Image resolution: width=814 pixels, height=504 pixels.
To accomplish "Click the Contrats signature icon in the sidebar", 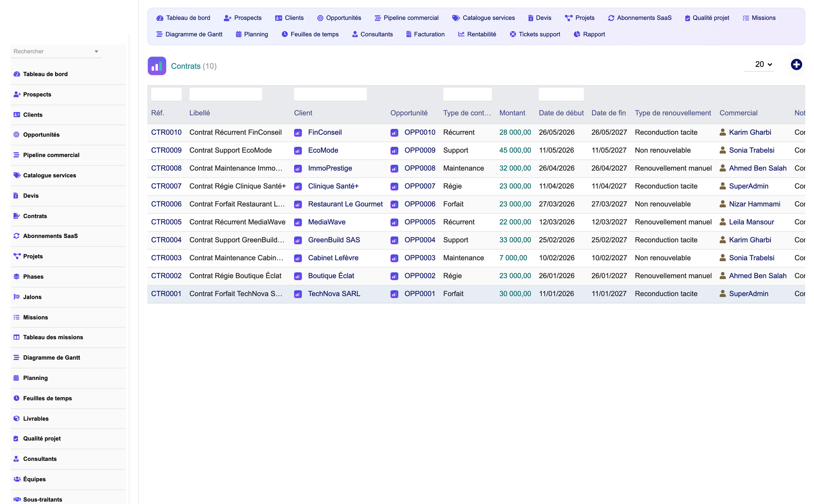I will coord(17,216).
